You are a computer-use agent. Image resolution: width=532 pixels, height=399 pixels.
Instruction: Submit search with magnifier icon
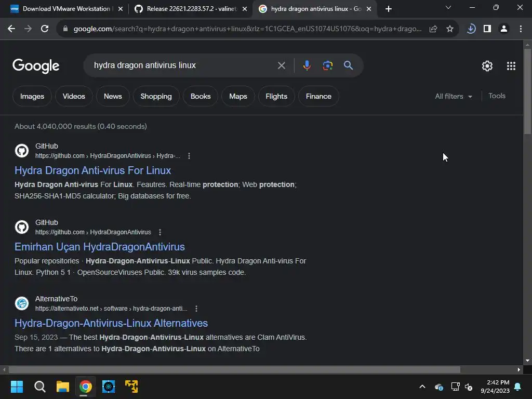[349, 65]
